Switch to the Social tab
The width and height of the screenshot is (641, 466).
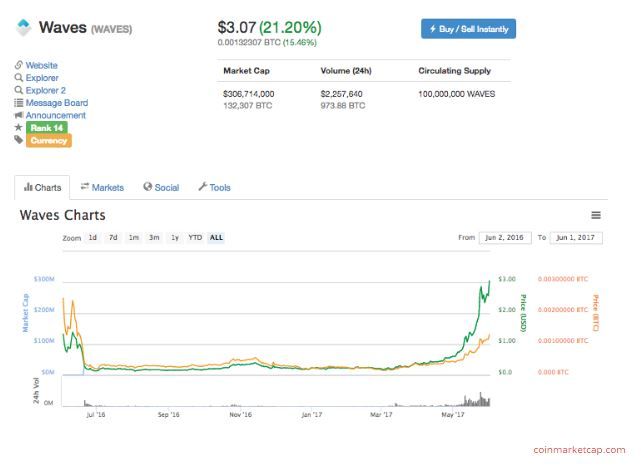(161, 188)
